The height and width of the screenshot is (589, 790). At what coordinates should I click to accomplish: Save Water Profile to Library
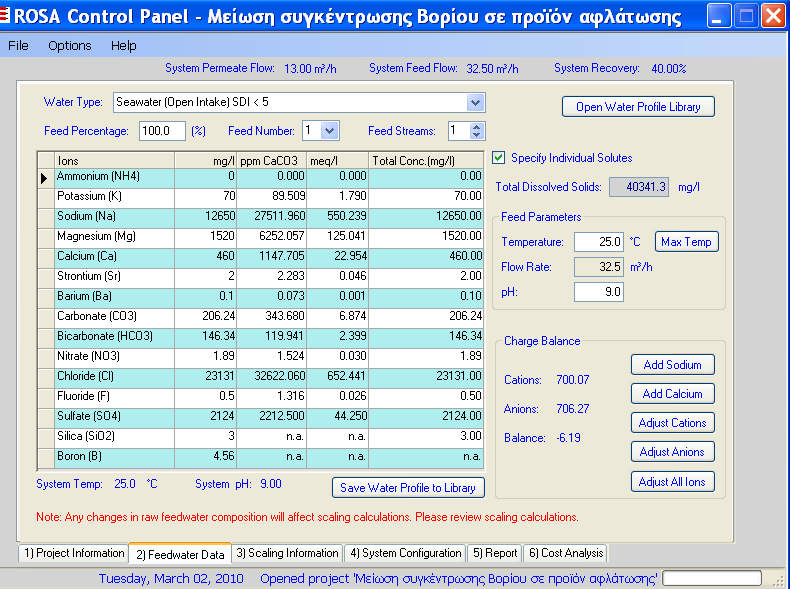click(x=408, y=488)
